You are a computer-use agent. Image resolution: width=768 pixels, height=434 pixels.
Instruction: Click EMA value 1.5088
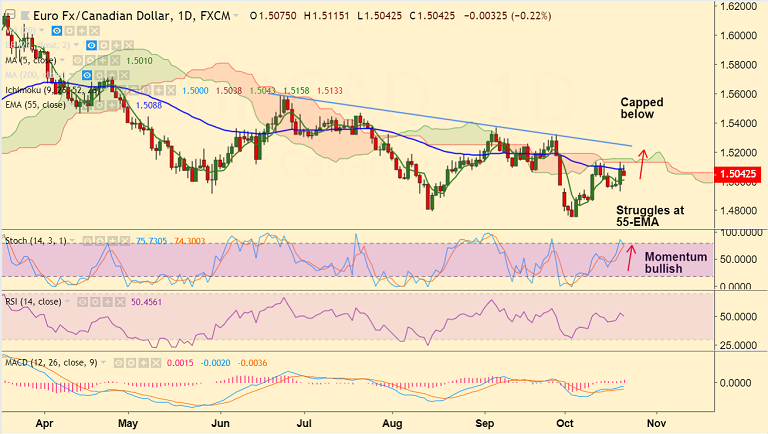click(149, 105)
